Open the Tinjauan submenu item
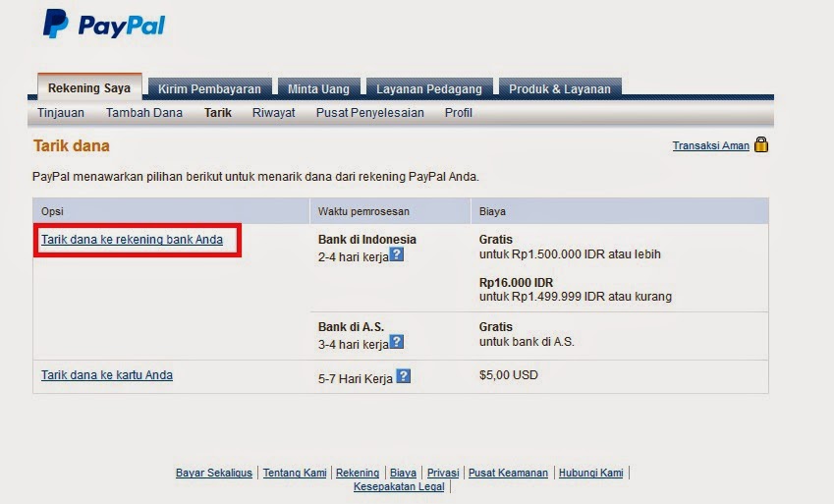Screen dimensions: 834x504 [x=61, y=113]
